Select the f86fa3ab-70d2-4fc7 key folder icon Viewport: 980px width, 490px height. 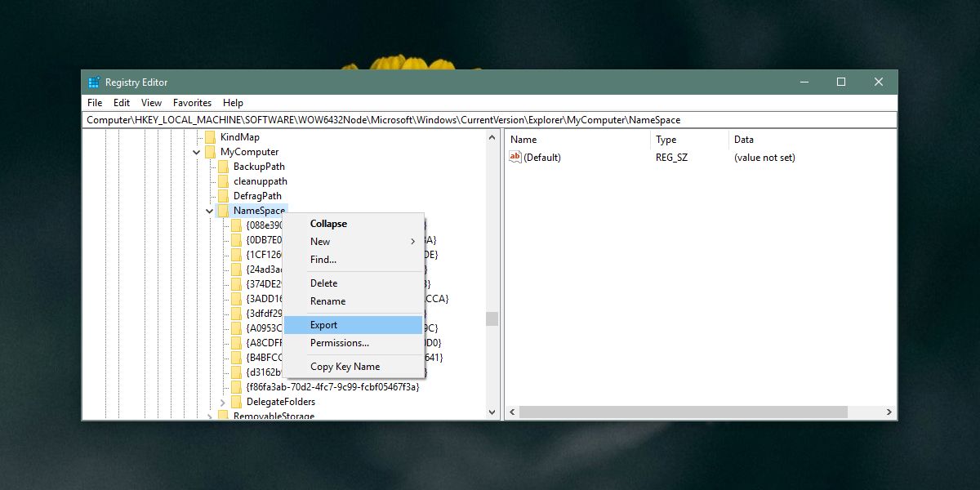[237, 387]
